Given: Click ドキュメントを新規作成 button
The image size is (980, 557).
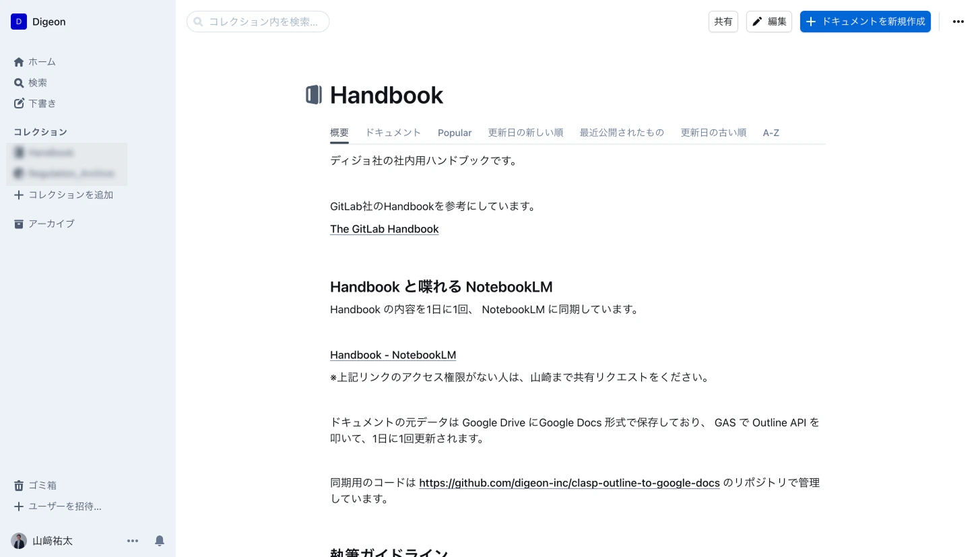Looking at the screenshot, I should coord(865,22).
